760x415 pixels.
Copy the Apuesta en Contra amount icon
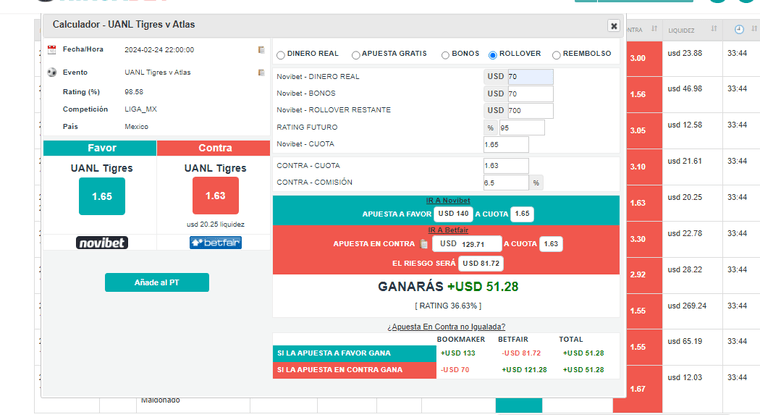coord(424,244)
